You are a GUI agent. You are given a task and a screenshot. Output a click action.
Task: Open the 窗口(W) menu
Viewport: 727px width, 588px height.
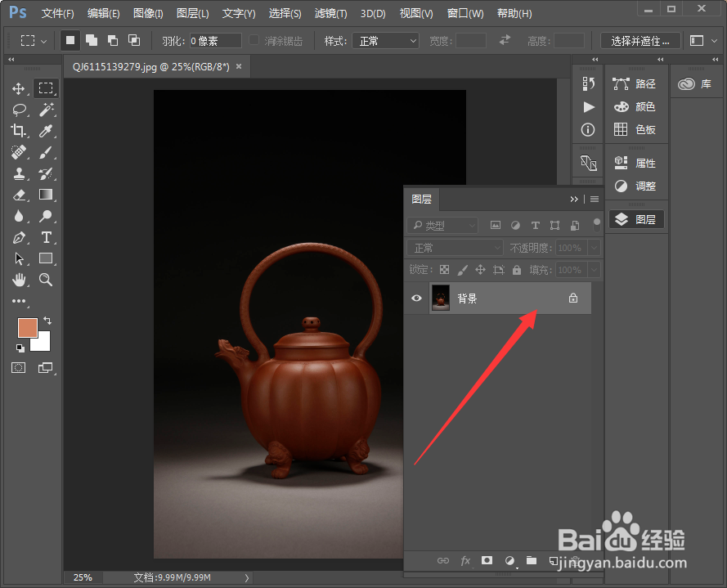coord(465,13)
